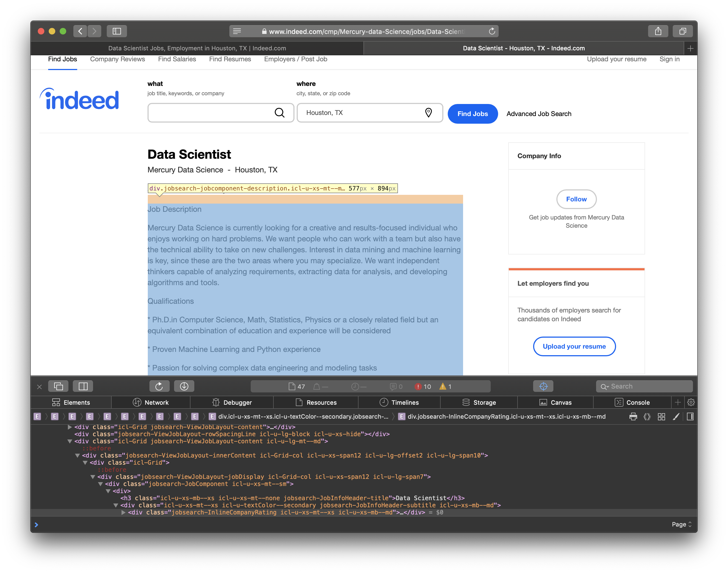Click the Follow button

(x=576, y=199)
